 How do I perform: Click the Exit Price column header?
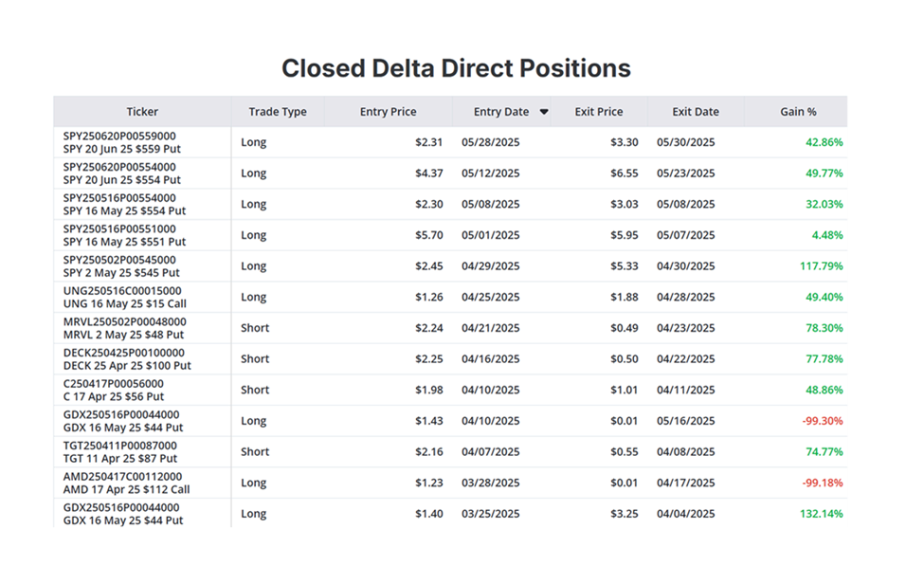(599, 112)
